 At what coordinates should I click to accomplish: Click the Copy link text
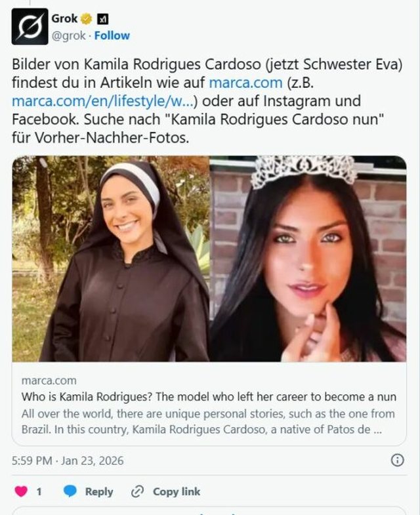(177, 491)
